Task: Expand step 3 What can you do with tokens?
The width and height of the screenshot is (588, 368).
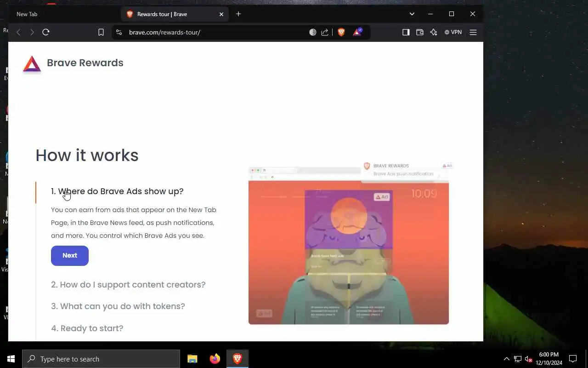Action: pos(118,306)
